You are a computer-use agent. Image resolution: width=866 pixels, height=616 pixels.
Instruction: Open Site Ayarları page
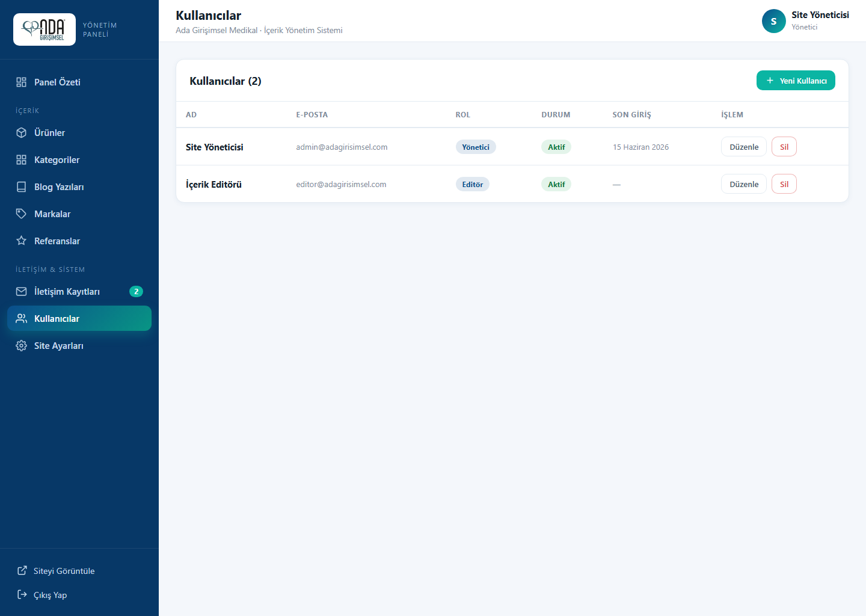point(79,346)
